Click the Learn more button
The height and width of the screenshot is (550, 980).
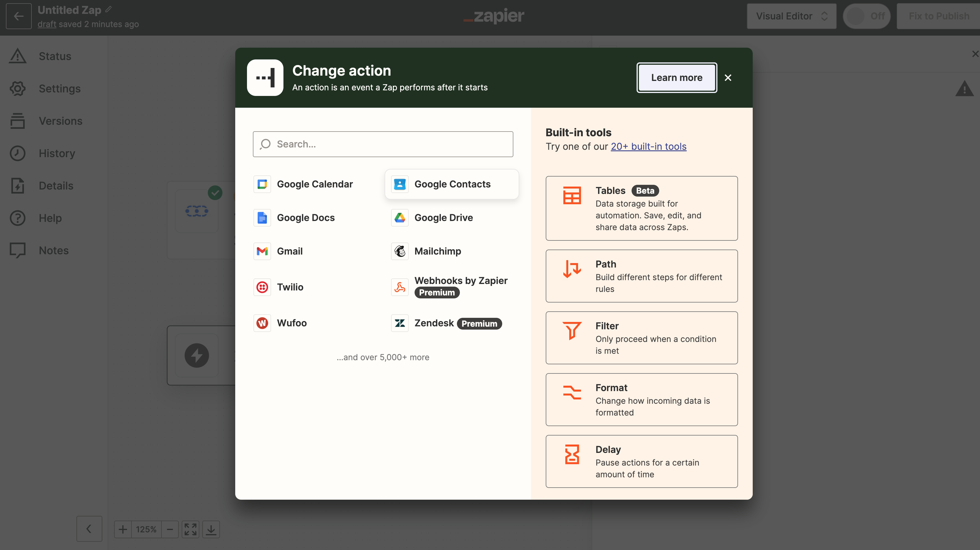point(676,78)
